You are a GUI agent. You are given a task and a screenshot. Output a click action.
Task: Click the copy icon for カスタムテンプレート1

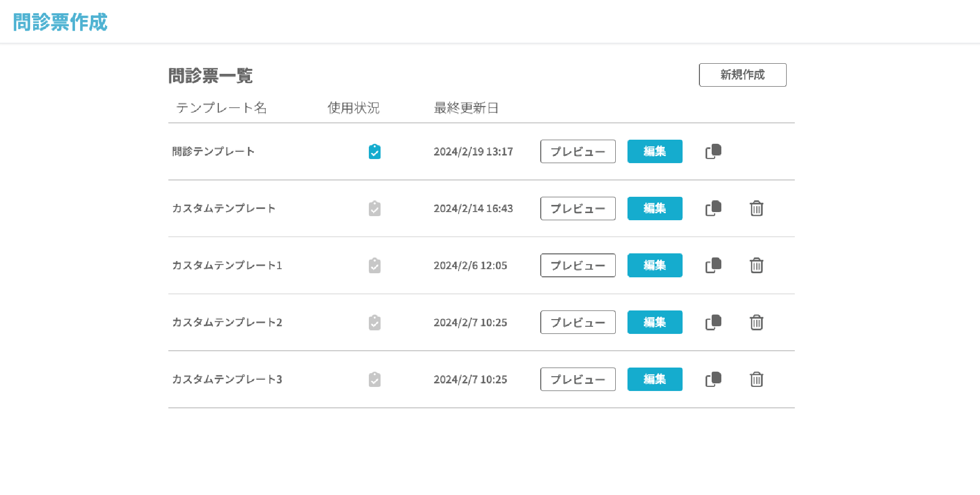(x=713, y=266)
